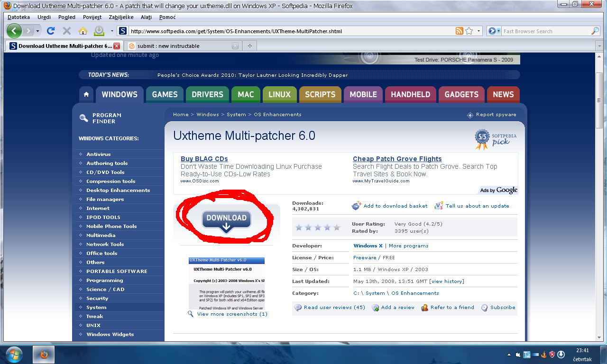Viewport: 607px width, 364px height.
Task: Click the update notification icon next to Tell us
Action: pos(439,206)
